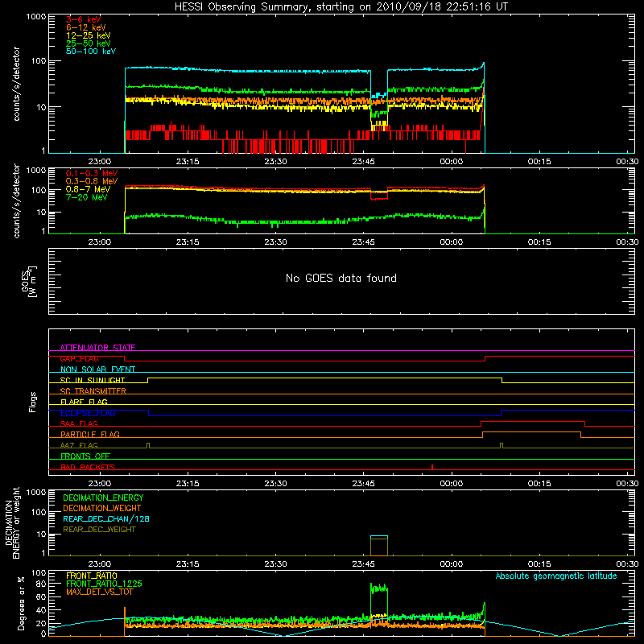
Task: Select the ATTENUATOR_STATE flag label
Action: (x=97, y=348)
